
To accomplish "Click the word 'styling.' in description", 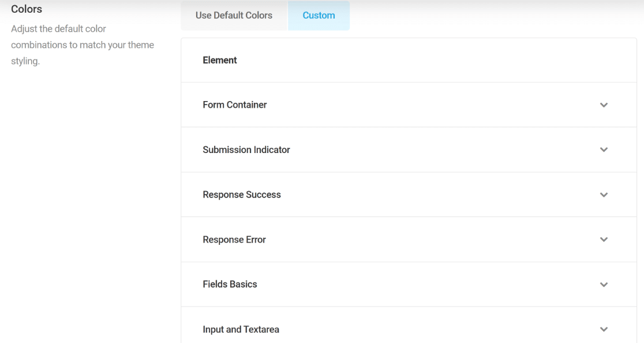I will (25, 61).
